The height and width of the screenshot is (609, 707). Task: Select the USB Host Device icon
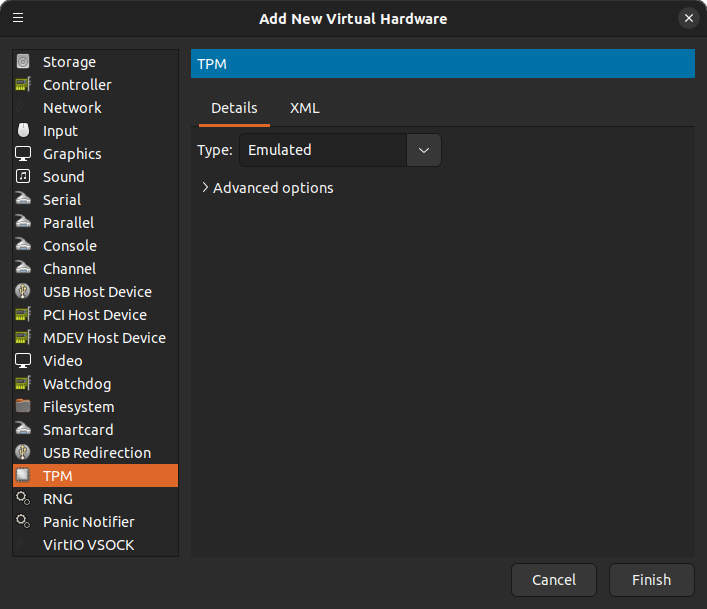pos(23,292)
